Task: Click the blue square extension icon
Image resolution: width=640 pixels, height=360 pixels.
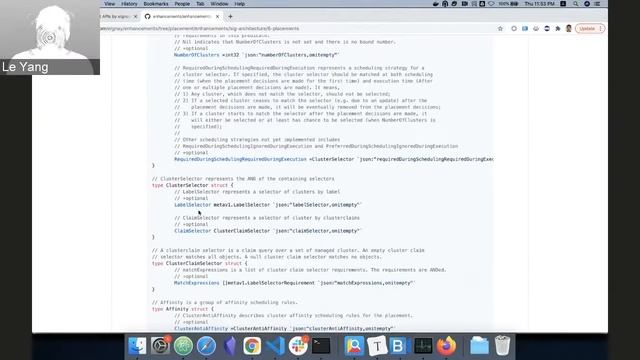Action: (x=525, y=29)
